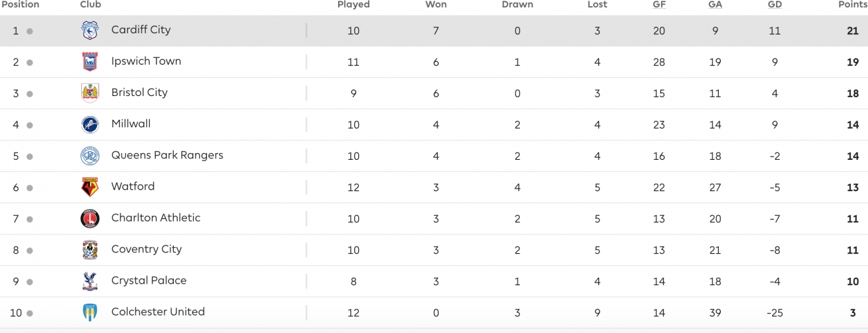
Task: Click the Watford club badge
Action: [x=90, y=187]
